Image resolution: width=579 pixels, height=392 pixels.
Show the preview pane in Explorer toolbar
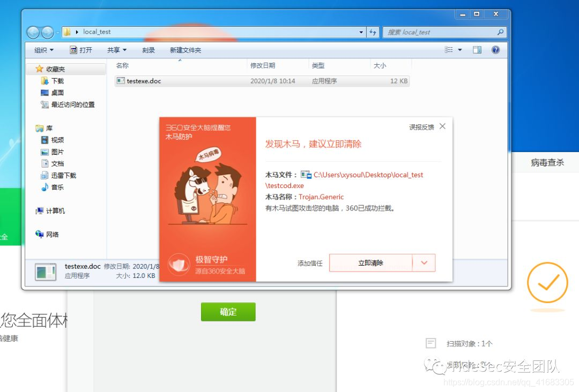pyautogui.click(x=477, y=50)
